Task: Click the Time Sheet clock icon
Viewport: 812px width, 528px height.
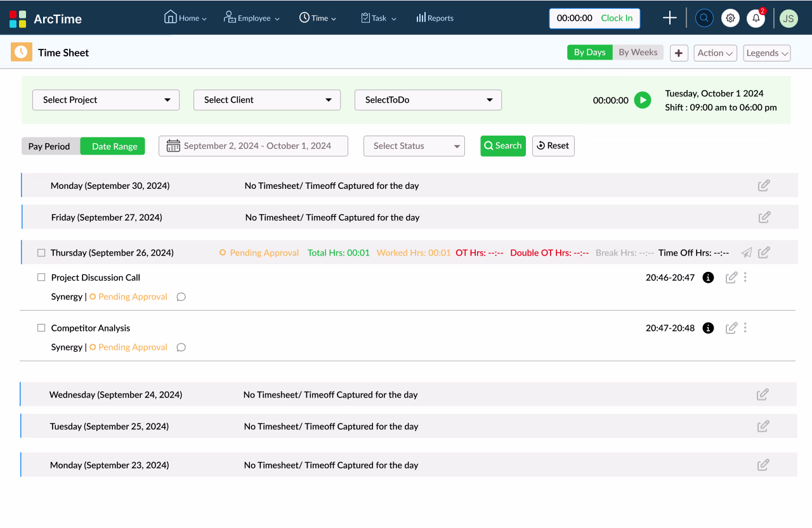Action: click(x=22, y=52)
